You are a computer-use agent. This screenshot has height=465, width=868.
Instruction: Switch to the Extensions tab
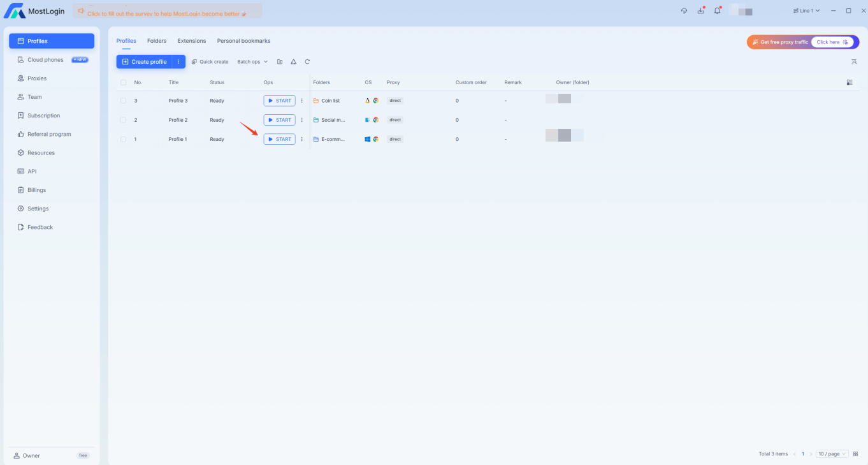click(192, 41)
